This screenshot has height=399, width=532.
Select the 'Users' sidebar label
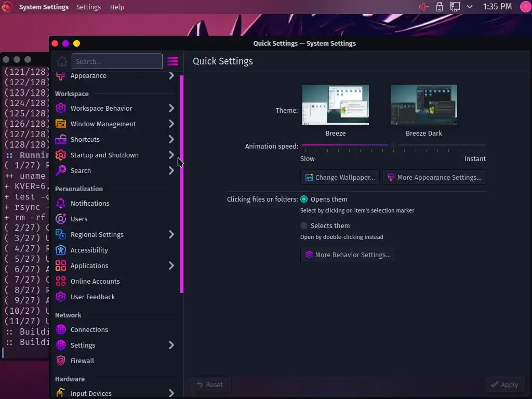(79, 219)
